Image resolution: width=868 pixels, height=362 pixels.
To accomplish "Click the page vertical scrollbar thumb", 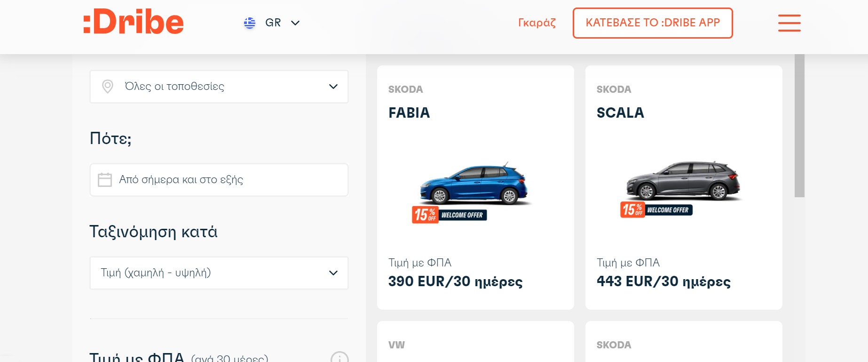I will point(799,125).
